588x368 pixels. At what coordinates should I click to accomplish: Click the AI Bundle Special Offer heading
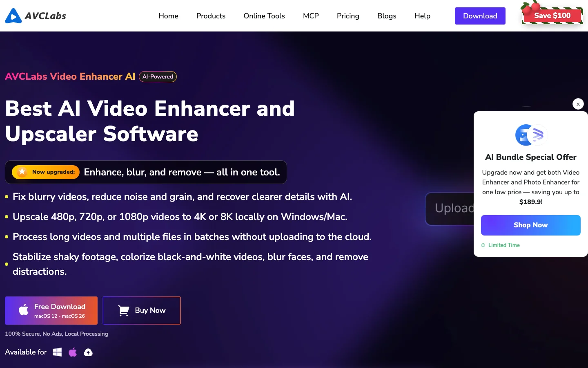point(531,157)
